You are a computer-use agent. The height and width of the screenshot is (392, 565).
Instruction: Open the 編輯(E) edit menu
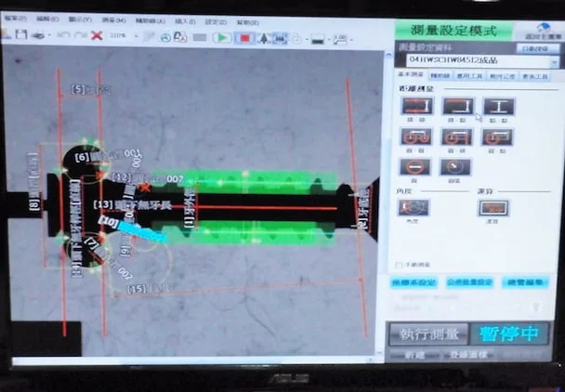pyautogui.click(x=47, y=19)
